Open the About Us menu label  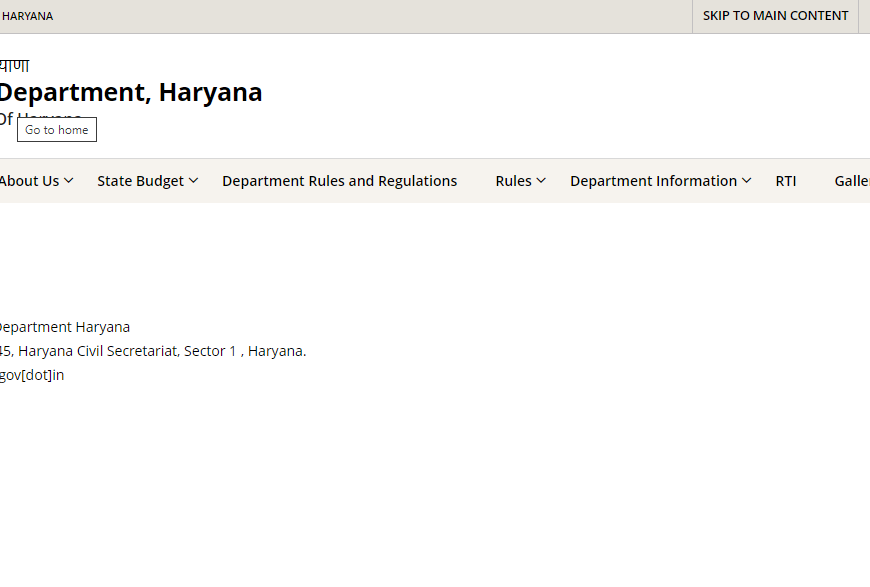point(29,181)
